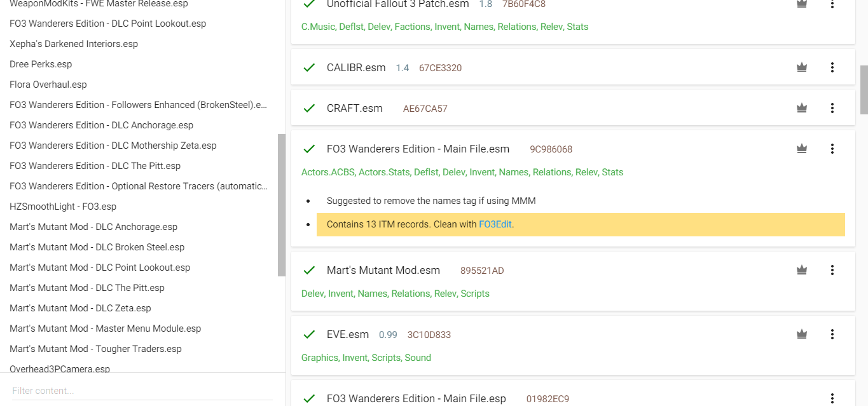Screen dimensions: 868x406
Task: Click the Filter content input field
Action: tap(142, 391)
